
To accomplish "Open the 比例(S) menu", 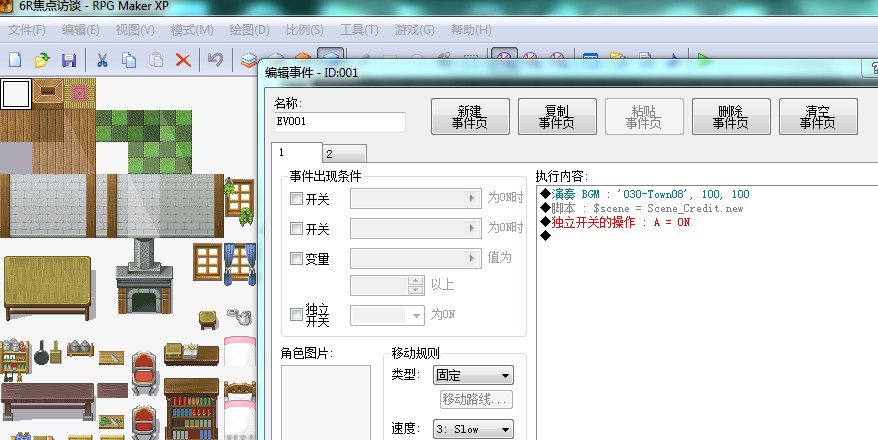I will [x=304, y=30].
